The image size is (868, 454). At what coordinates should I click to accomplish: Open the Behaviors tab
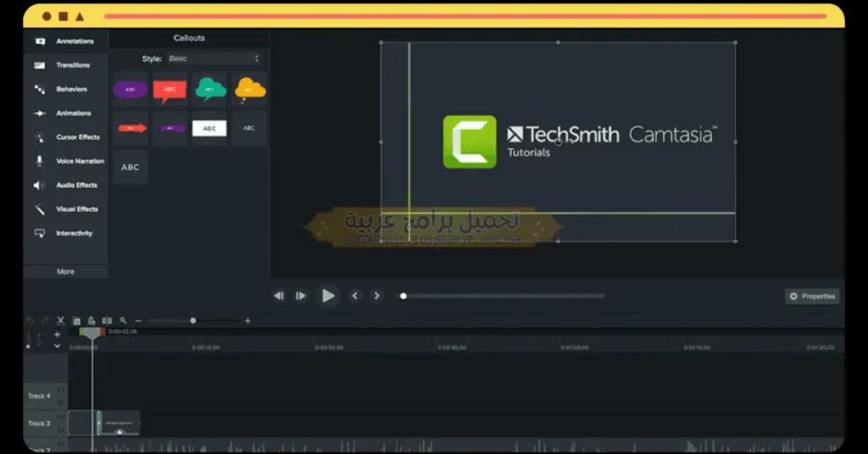(x=65, y=89)
